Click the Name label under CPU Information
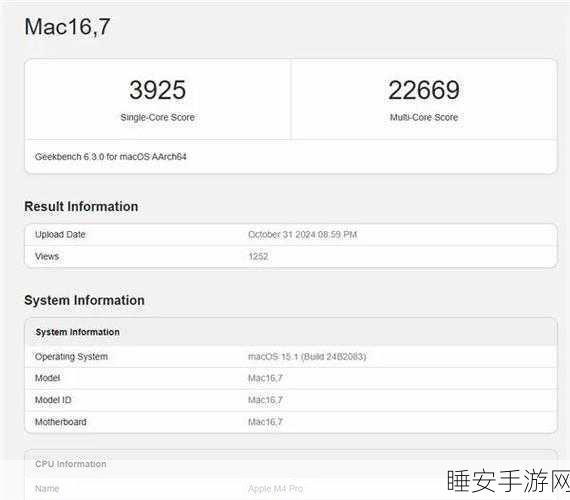 (x=47, y=488)
